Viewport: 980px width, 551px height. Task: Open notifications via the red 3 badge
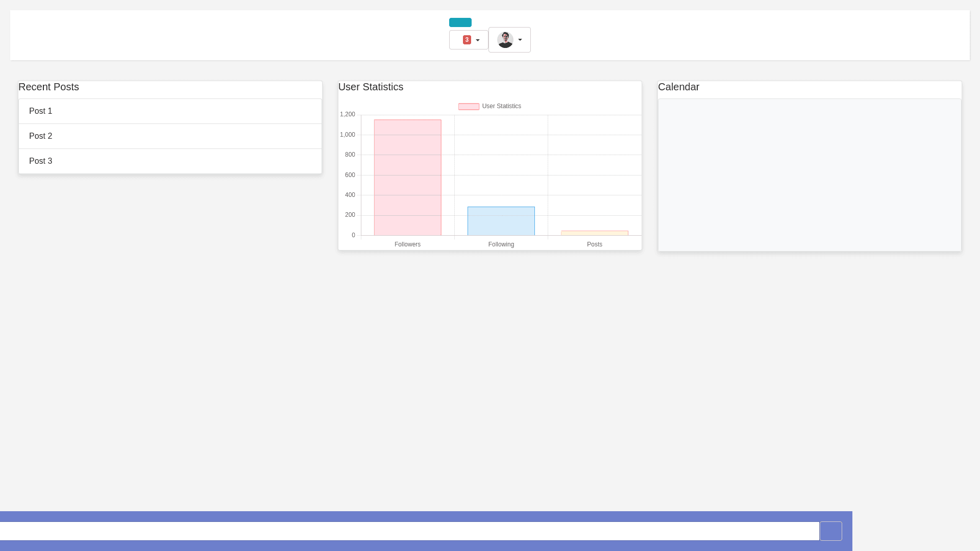[467, 40]
